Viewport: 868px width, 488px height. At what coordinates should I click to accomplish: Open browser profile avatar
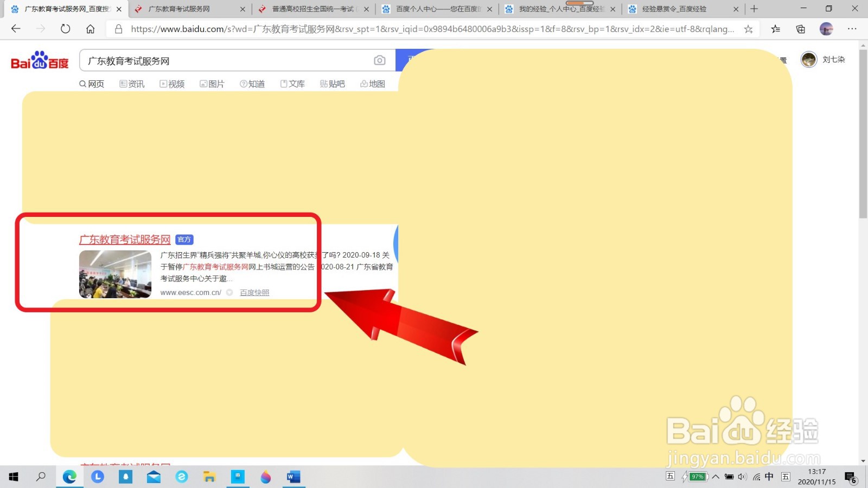pyautogui.click(x=826, y=29)
